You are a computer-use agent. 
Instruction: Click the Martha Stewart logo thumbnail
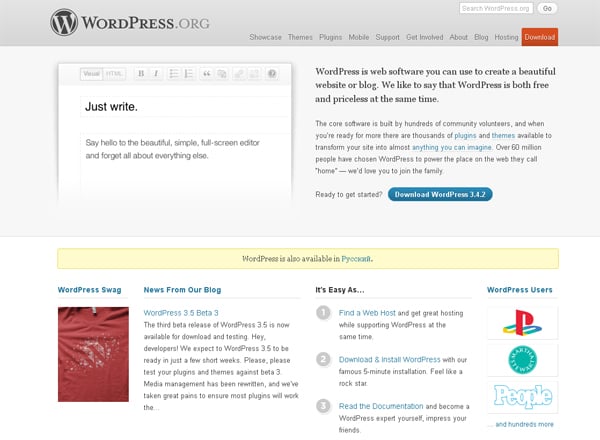tap(522, 360)
